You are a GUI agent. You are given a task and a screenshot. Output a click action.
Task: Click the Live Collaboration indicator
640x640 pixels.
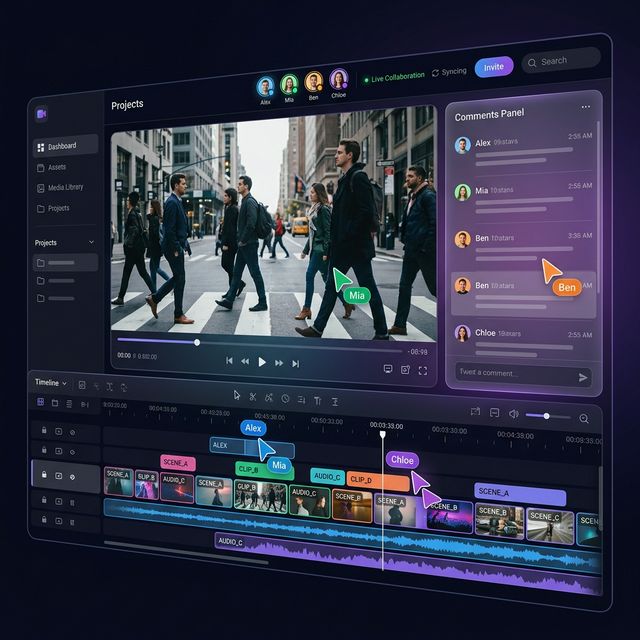point(394,78)
